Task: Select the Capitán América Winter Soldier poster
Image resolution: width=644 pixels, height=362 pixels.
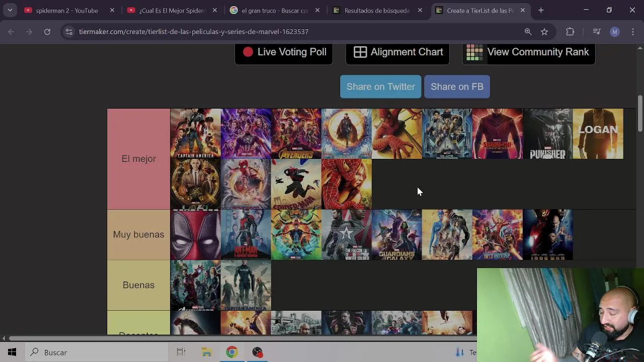Action: 246,285
